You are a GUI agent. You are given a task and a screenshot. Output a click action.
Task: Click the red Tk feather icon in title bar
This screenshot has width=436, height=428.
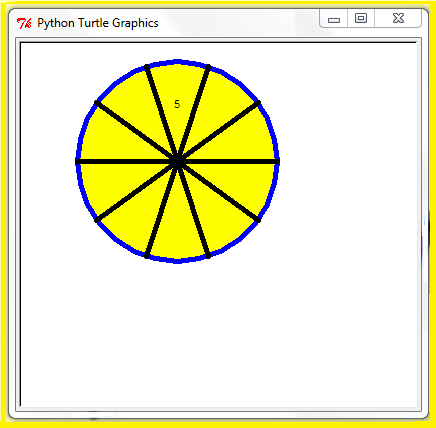(x=24, y=23)
